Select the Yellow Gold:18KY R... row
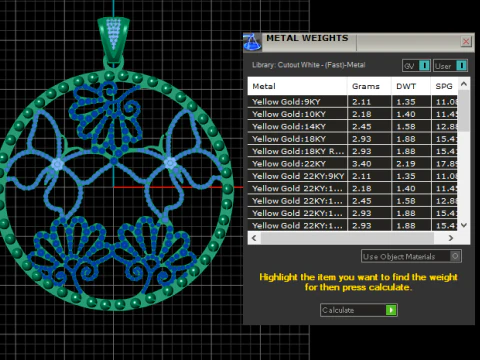This screenshot has height=360, width=480. [352, 151]
